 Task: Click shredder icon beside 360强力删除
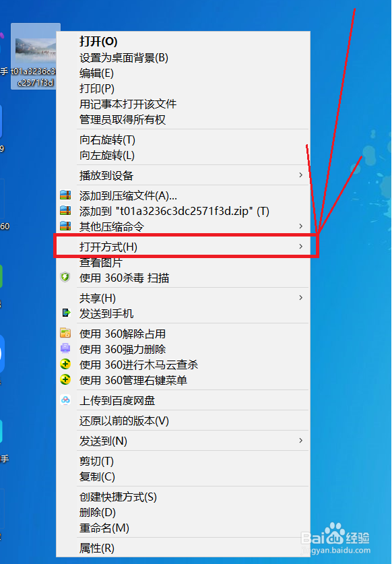[65, 348]
